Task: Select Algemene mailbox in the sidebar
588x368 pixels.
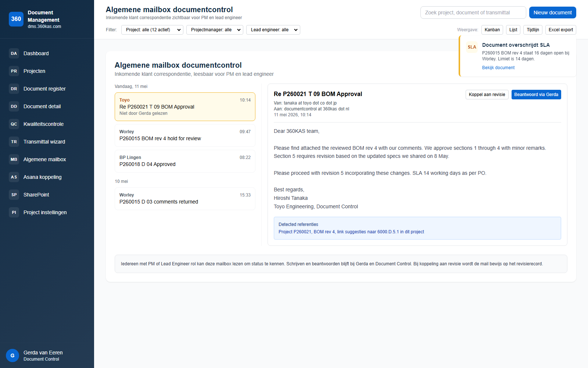Action: (47, 159)
